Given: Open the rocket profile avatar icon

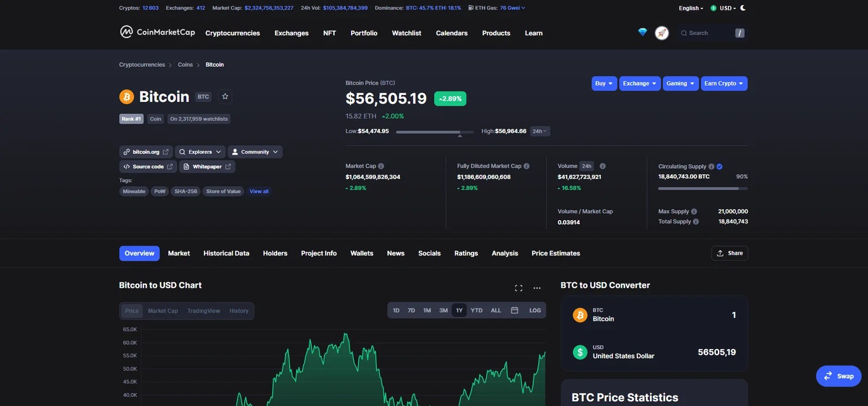Looking at the screenshot, I should [662, 33].
